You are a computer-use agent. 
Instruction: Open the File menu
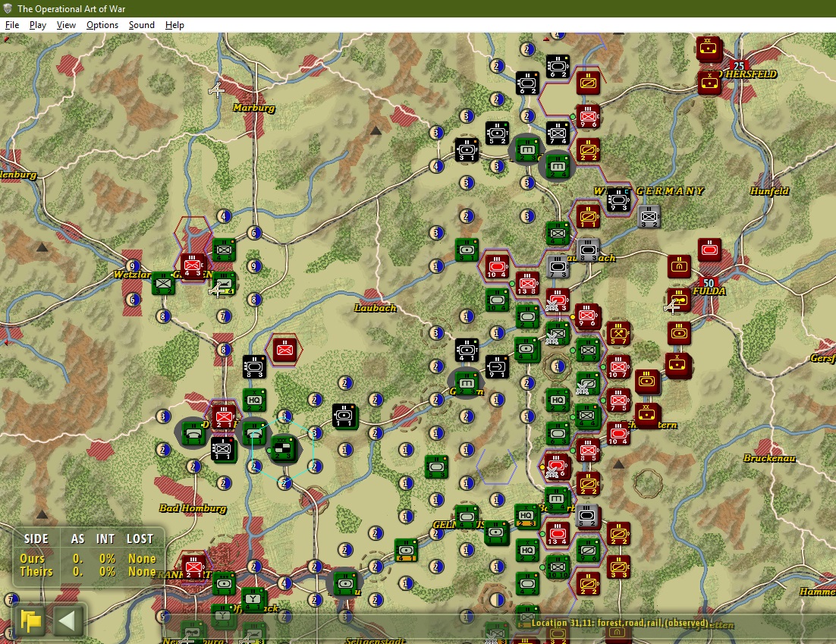pyautogui.click(x=11, y=25)
